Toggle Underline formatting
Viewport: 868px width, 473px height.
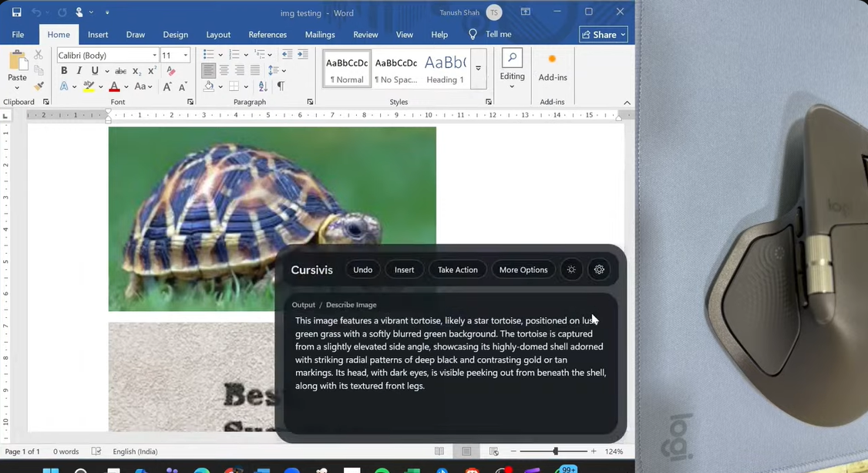click(x=95, y=71)
